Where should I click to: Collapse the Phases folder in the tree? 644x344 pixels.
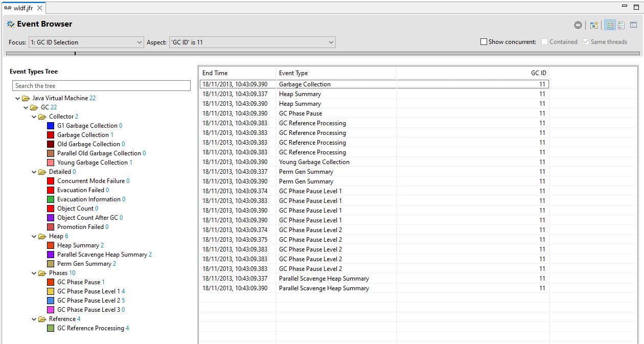(34, 273)
